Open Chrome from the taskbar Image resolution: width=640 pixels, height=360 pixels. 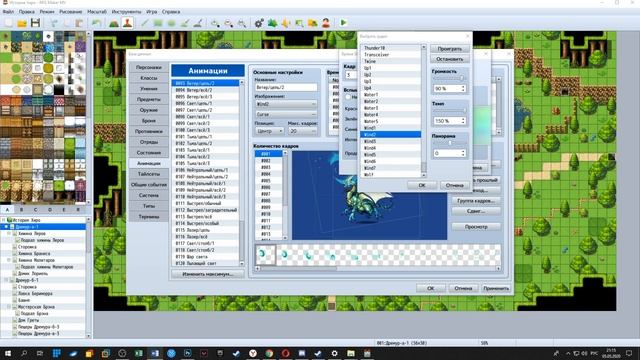[269, 353]
